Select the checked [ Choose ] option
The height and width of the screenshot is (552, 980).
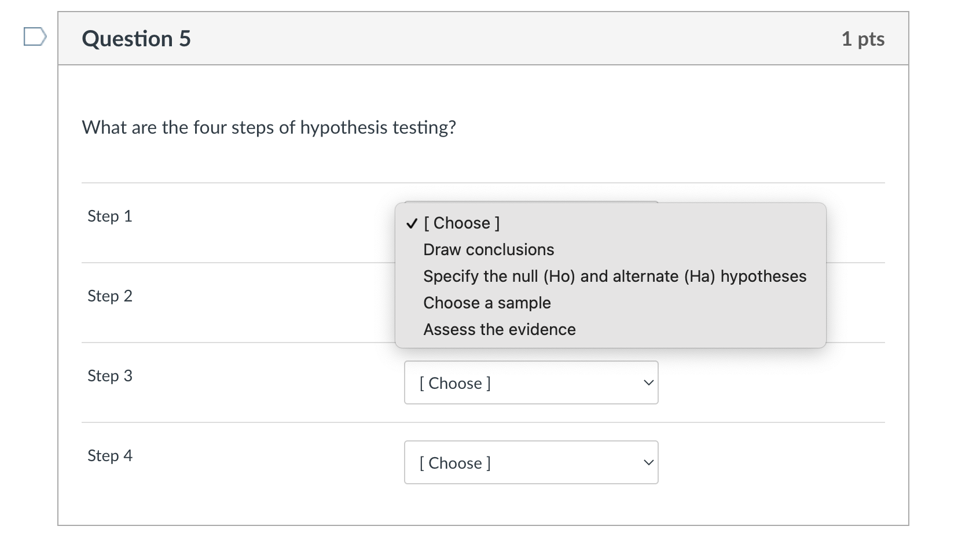[x=460, y=223]
